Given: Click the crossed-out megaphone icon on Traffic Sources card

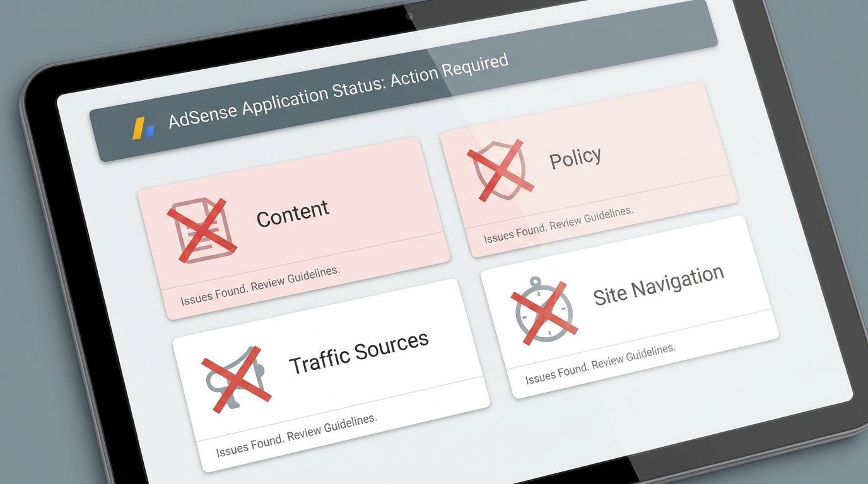Looking at the screenshot, I should 236,380.
